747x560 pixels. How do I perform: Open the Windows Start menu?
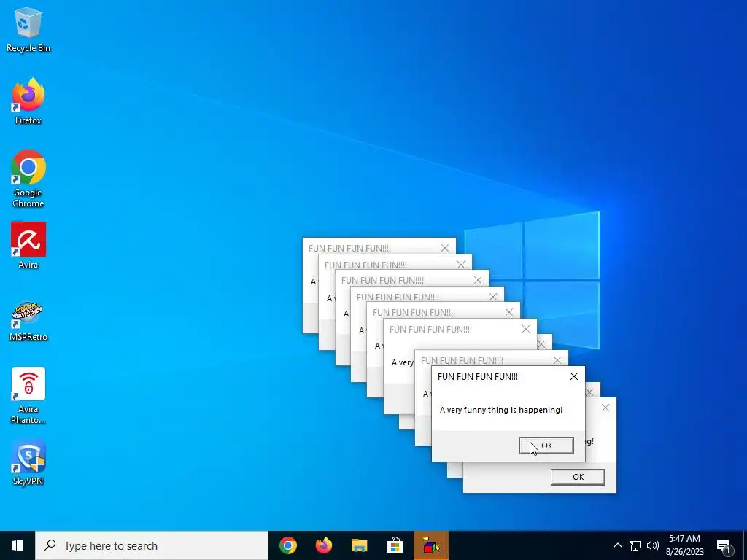18,545
